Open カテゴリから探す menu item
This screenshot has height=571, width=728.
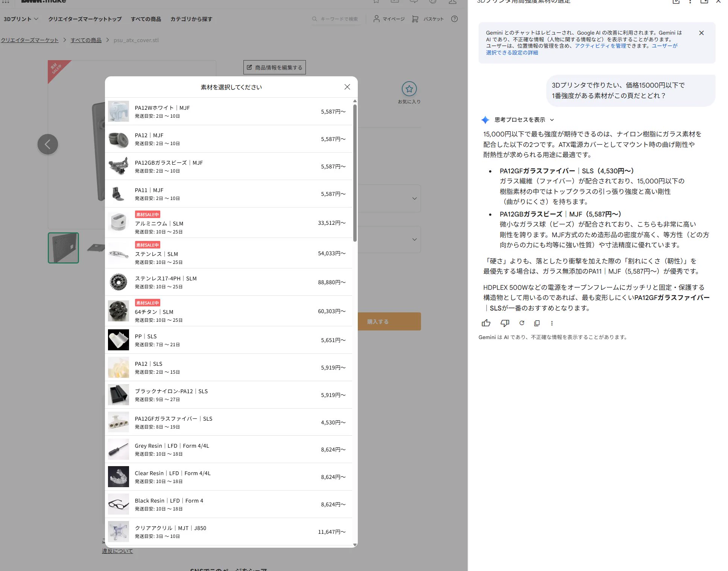(191, 19)
